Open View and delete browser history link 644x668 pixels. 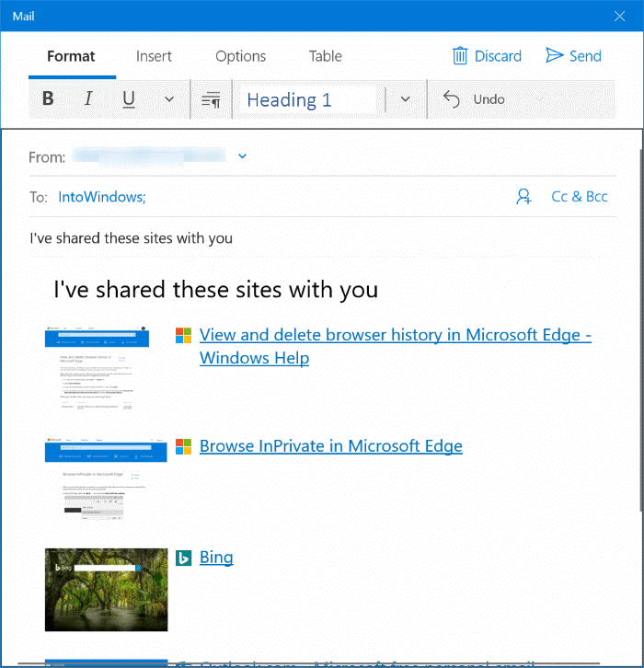396,346
